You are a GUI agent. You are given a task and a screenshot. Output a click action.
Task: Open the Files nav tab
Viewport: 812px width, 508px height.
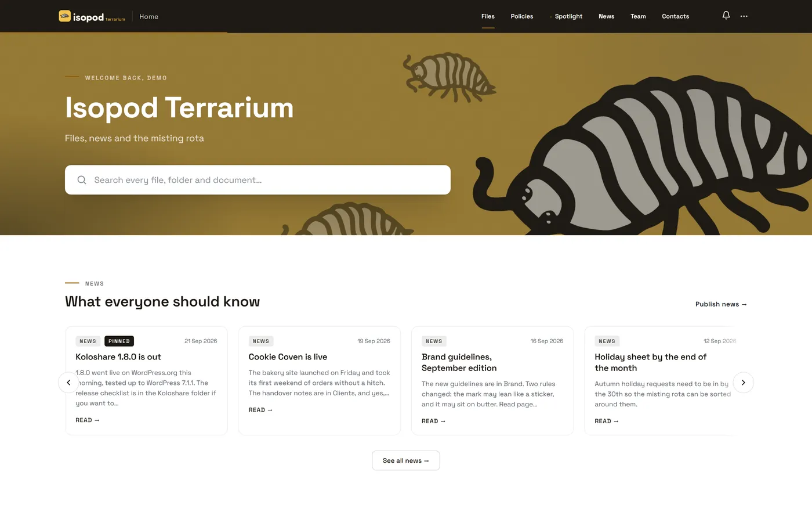point(488,16)
